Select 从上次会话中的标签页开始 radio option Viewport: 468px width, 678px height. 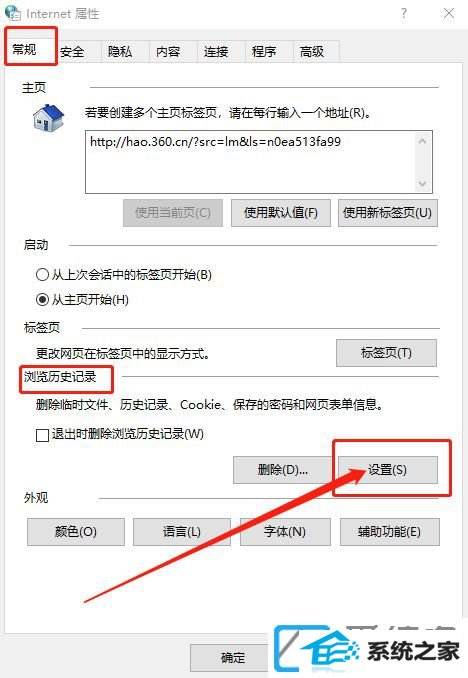(x=42, y=275)
